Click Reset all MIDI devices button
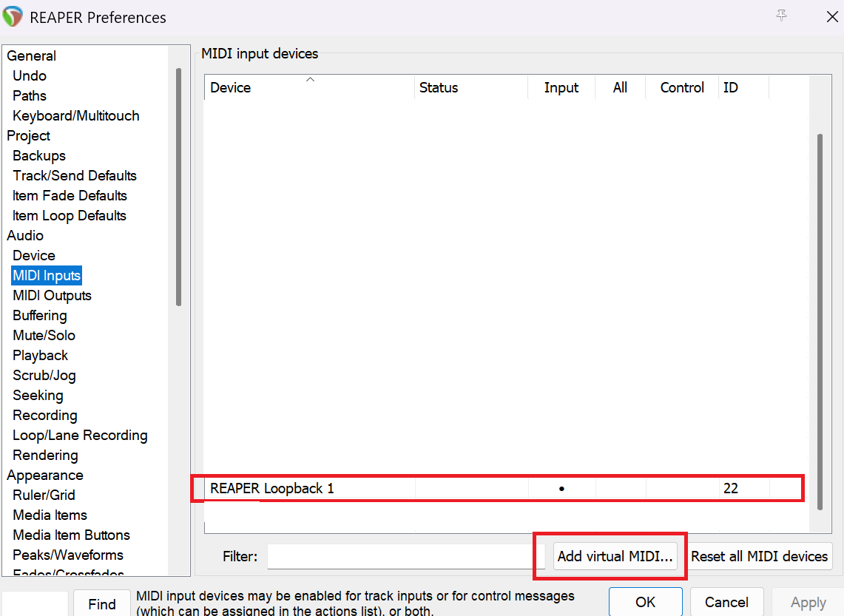The image size is (844, 616). pyautogui.click(x=759, y=556)
